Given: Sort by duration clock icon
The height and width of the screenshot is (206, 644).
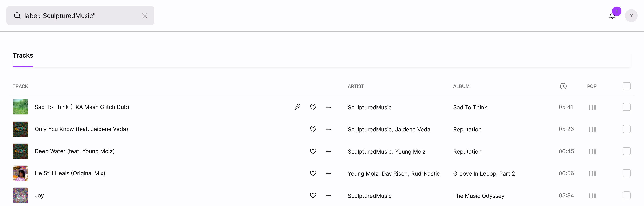Looking at the screenshot, I should click(563, 86).
